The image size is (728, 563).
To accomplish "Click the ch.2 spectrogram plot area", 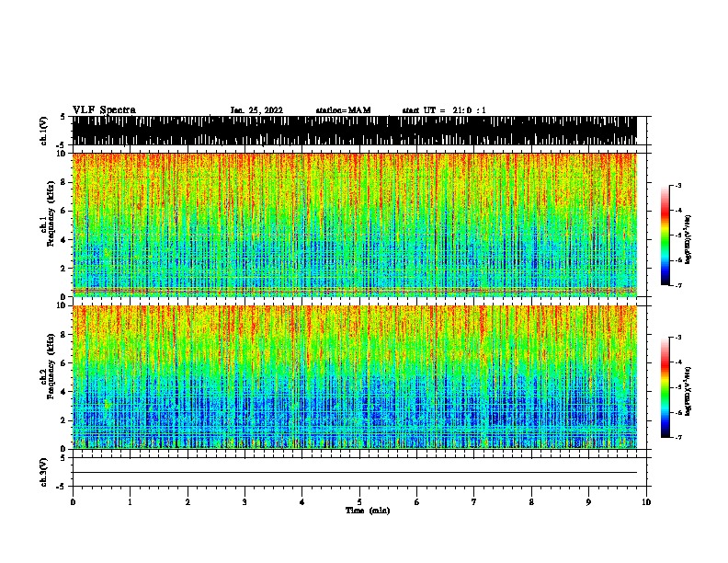I will [x=355, y=377].
